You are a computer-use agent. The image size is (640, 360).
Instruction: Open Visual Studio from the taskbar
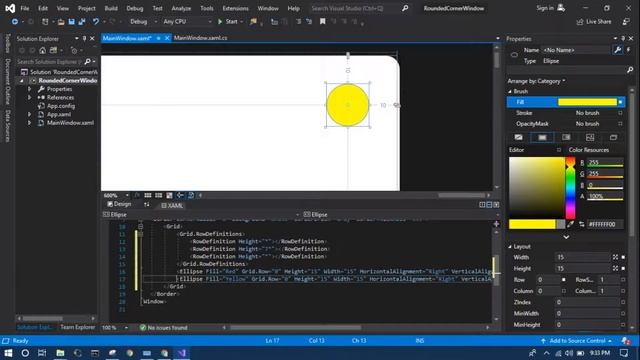182,353
